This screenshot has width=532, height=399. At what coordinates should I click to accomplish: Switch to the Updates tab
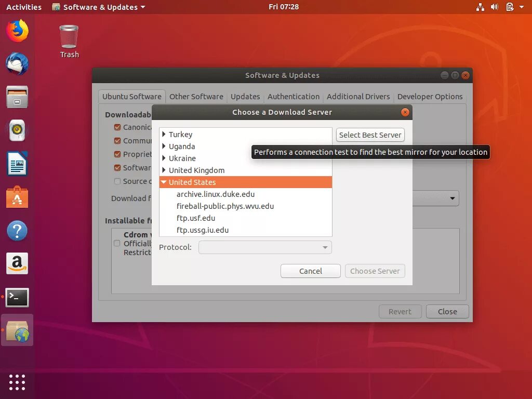coord(245,97)
